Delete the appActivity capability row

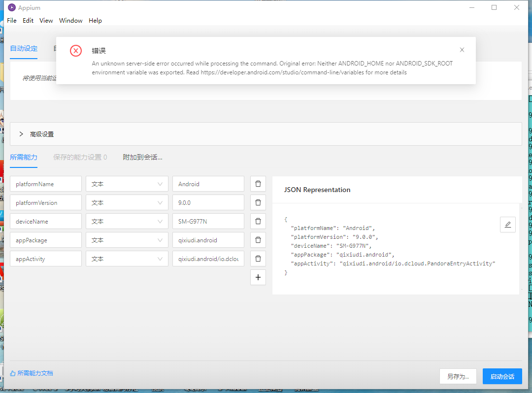[258, 259]
